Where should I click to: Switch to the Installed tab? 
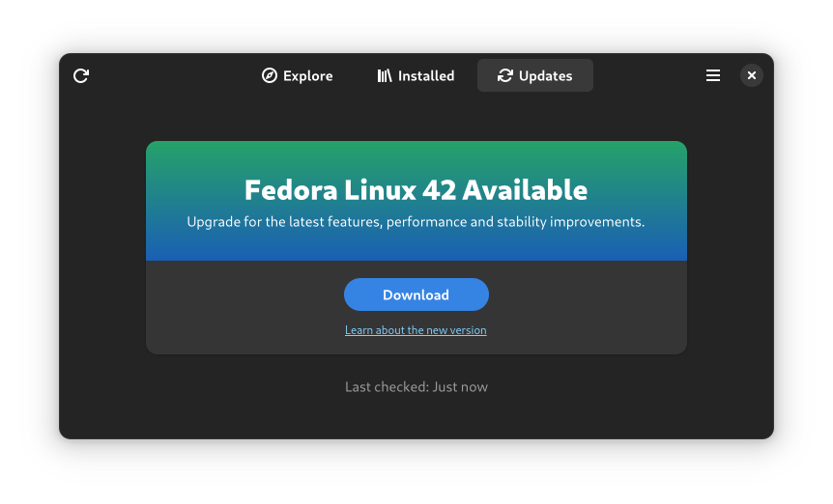tap(426, 75)
